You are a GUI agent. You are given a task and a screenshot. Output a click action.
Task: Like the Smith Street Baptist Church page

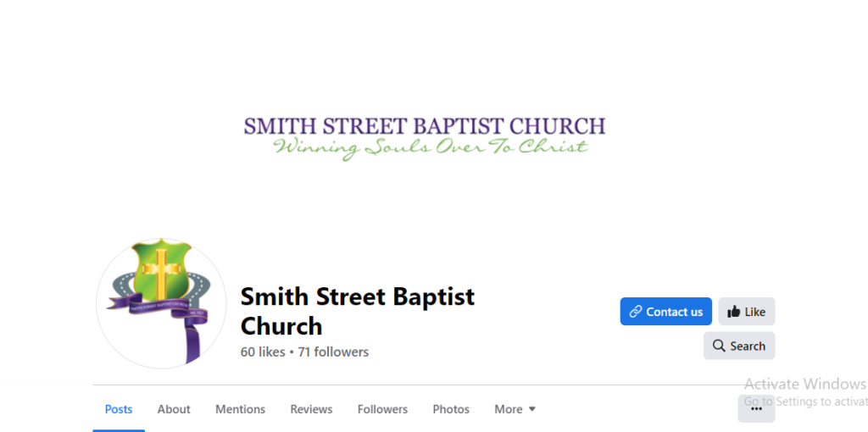coord(747,312)
